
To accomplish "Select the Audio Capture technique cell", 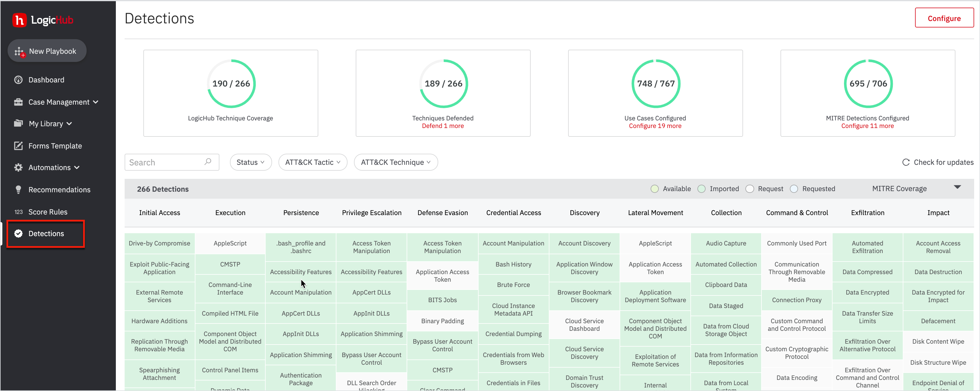I will click(726, 243).
